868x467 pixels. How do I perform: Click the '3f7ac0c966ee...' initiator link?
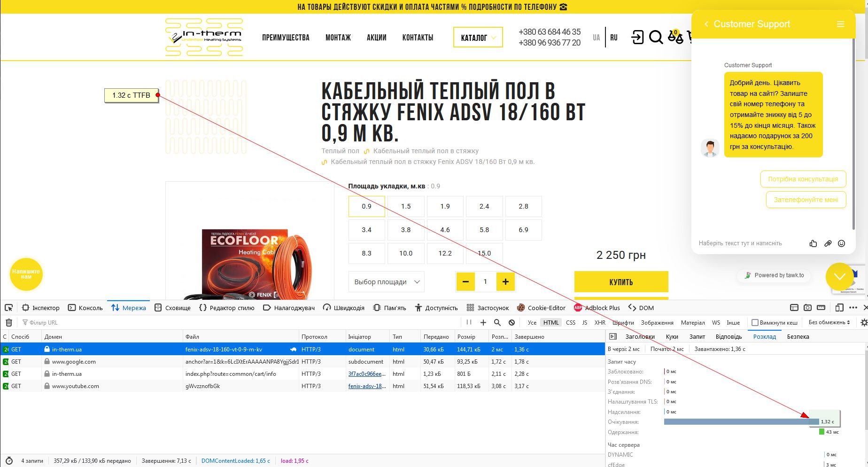pyautogui.click(x=367, y=374)
